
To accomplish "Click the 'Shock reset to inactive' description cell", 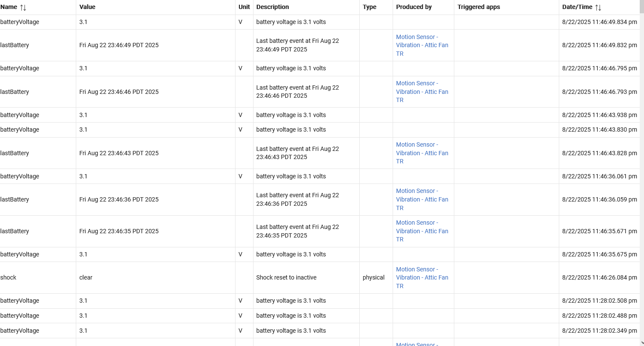I will pos(286,277).
